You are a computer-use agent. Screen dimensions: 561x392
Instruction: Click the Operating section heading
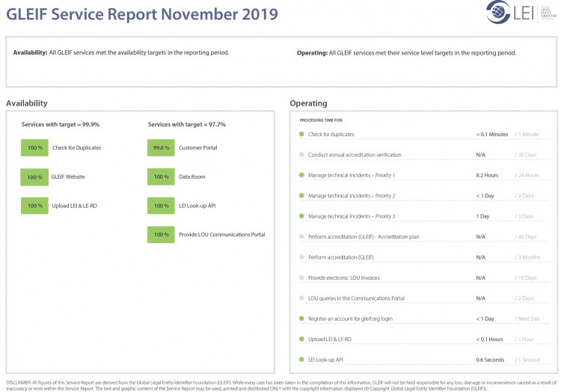click(x=308, y=103)
